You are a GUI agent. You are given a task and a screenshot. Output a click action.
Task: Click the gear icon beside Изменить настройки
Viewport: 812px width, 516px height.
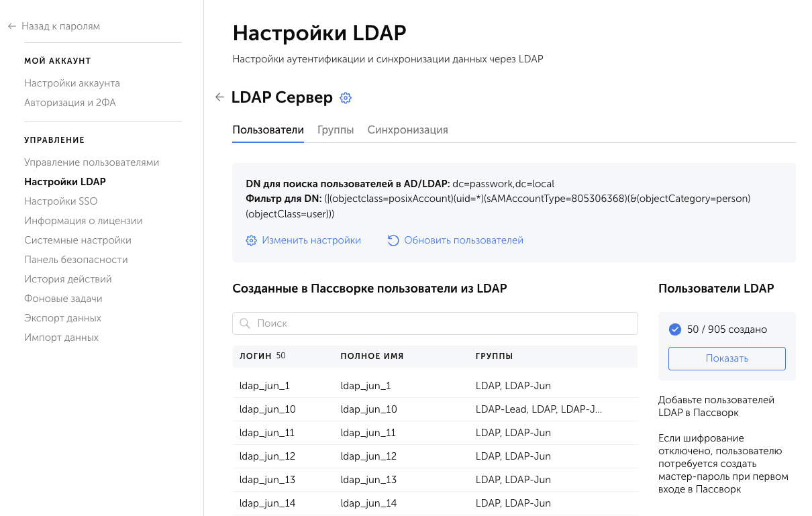click(252, 240)
